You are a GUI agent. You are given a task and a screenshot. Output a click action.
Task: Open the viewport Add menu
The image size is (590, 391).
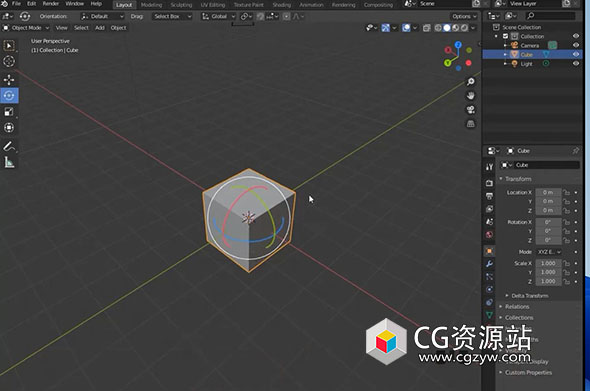pos(100,28)
